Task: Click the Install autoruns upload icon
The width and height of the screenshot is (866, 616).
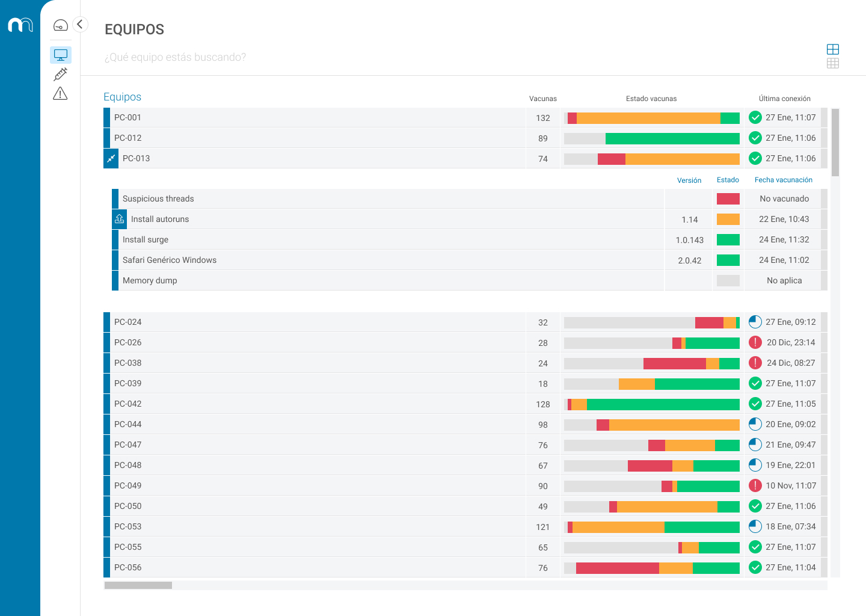Action: (x=120, y=219)
